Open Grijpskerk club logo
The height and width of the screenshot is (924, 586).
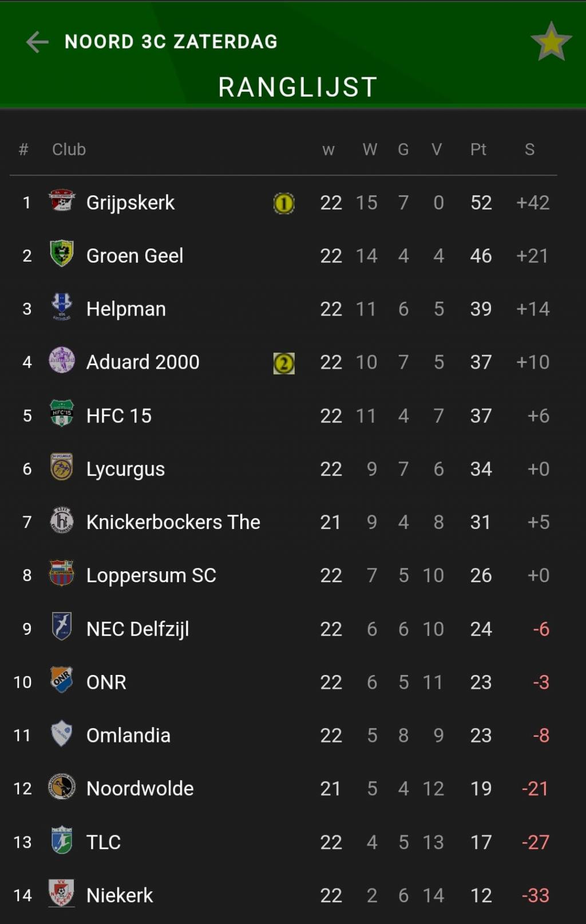click(61, 202)
